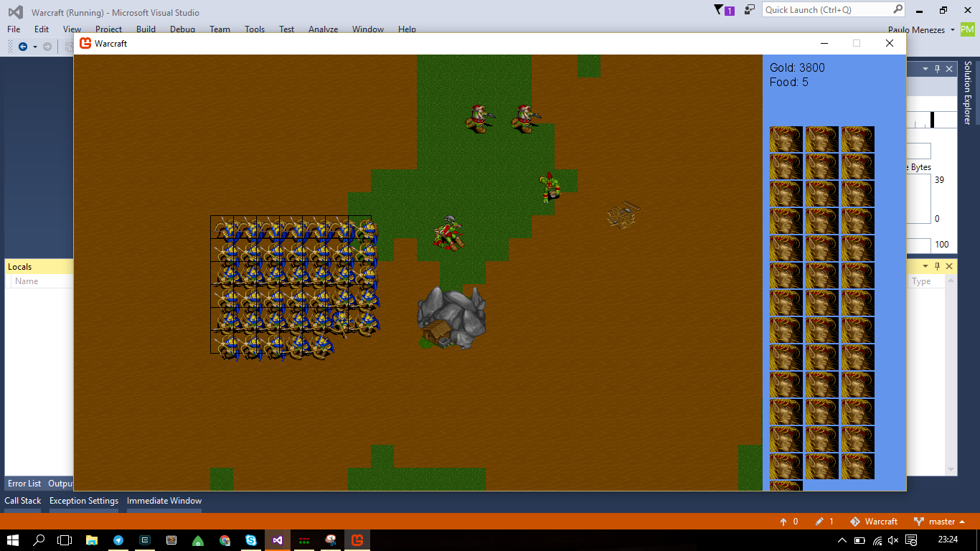The height and width of the screenshot is (551, 980).
Task: Click the Gold: 3800 resource label
Action: pos(797,67)
